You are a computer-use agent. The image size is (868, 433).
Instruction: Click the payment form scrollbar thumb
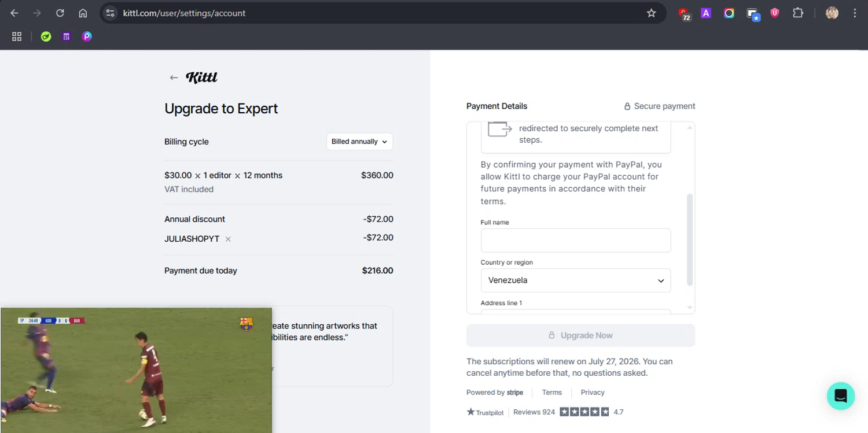689,239
